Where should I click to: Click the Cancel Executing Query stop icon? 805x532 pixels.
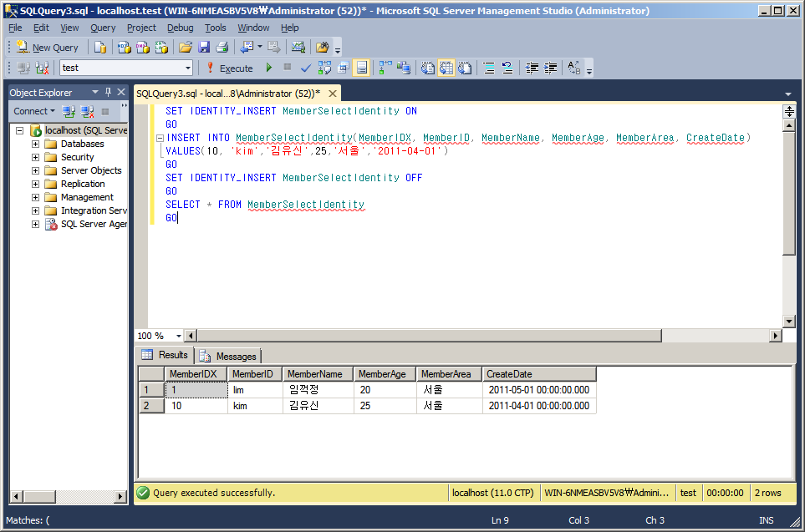point(288,67)
